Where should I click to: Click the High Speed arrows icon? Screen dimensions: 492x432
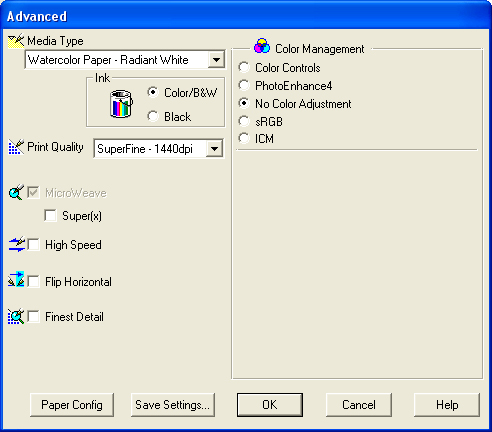click(x=17, y=244)
